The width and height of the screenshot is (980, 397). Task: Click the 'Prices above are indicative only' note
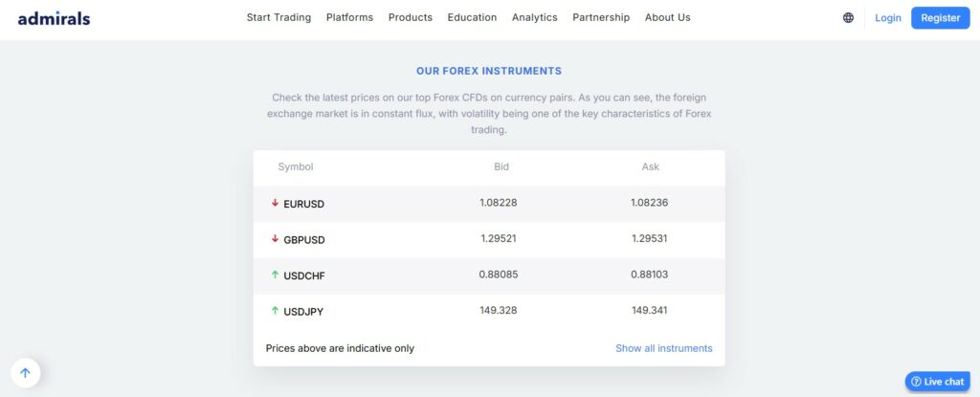[340, 348]
